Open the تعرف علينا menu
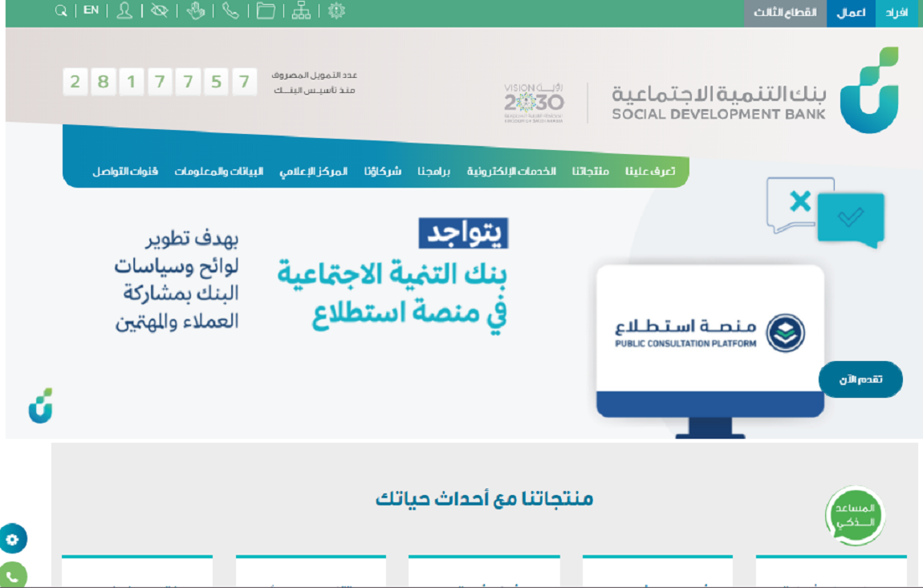This screenshot has width=923, height=588. [x=650, y=171]
